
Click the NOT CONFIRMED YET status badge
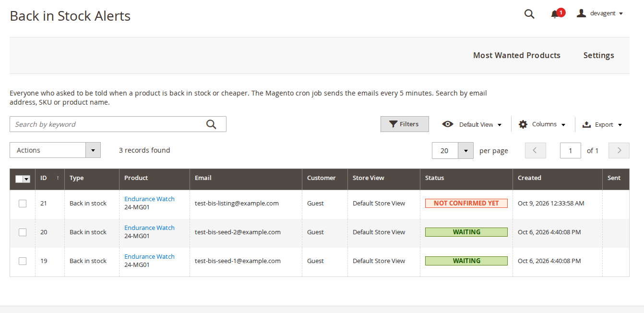466,203
